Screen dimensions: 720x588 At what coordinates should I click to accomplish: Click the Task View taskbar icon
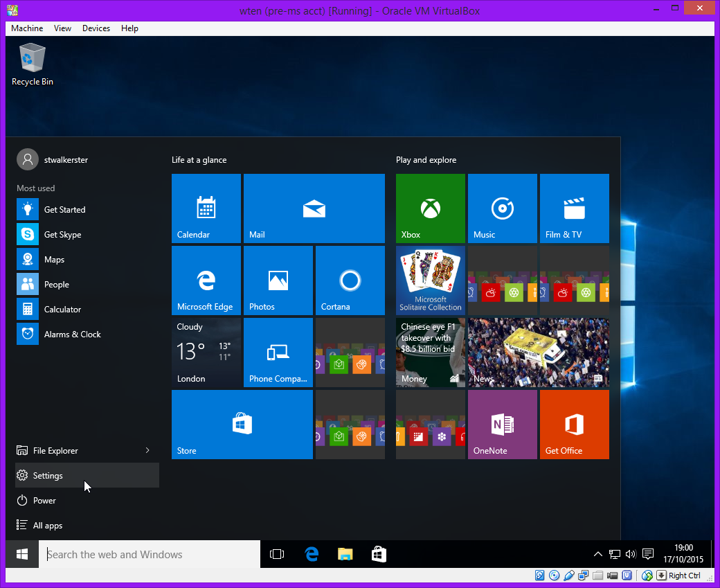(277, 554)
